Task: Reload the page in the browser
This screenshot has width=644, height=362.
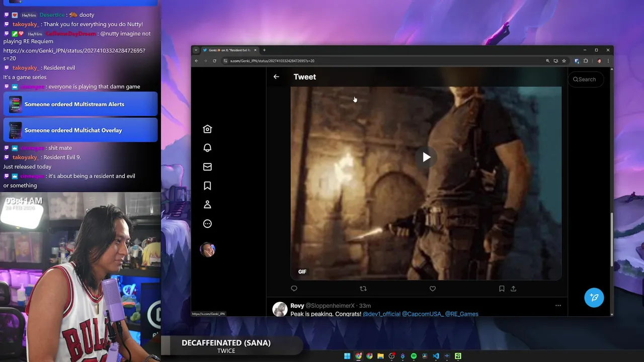Action: [x=214, y=61]
